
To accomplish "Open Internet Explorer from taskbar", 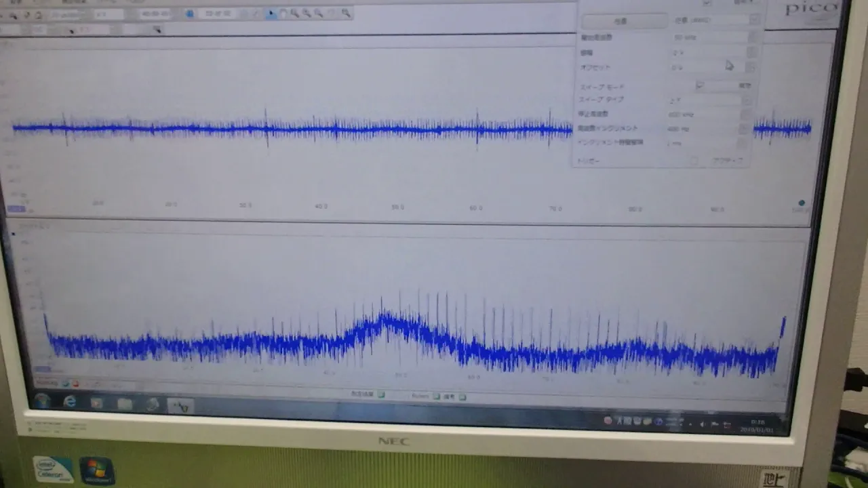I will pyautogui.click(x=69, y=402).
